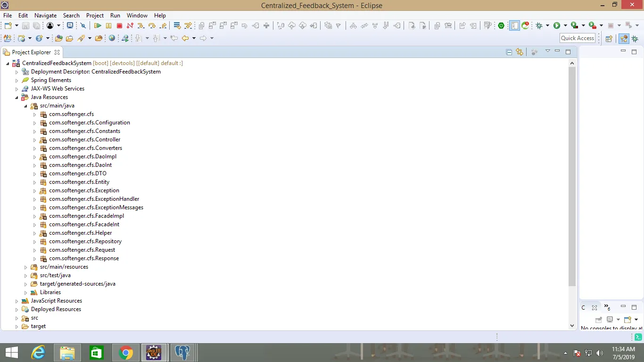
Task: Open Google Chrome from the taskbar
Action: point(125,353)
